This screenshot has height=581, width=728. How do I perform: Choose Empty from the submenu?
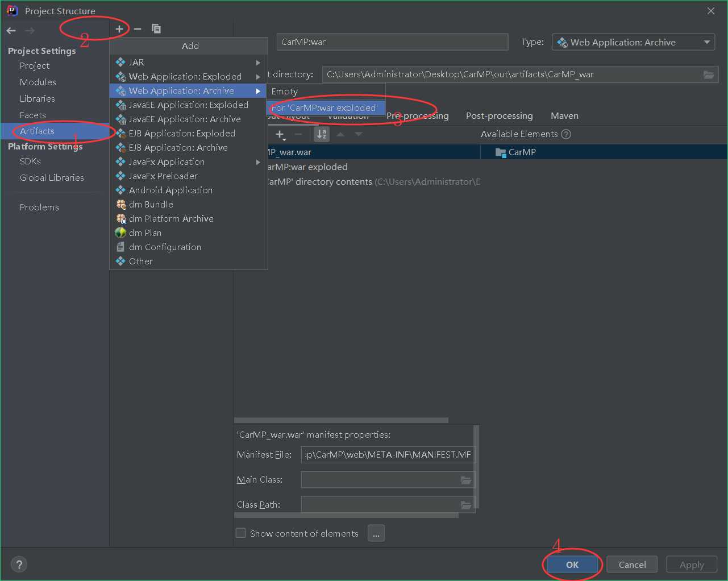(326, 92)
